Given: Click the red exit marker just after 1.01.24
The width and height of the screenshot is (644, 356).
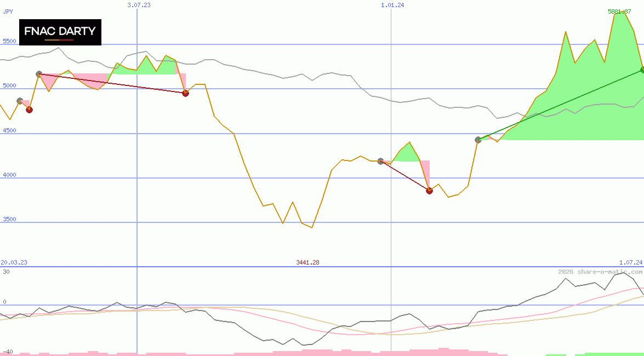Looking at the screenshot, I should click(x=429, y=191).
